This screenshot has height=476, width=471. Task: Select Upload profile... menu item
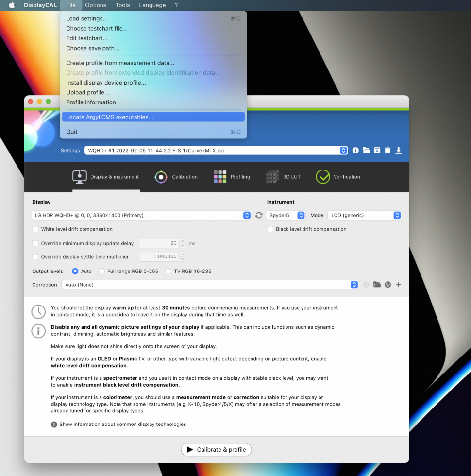(x=153, y=92)
